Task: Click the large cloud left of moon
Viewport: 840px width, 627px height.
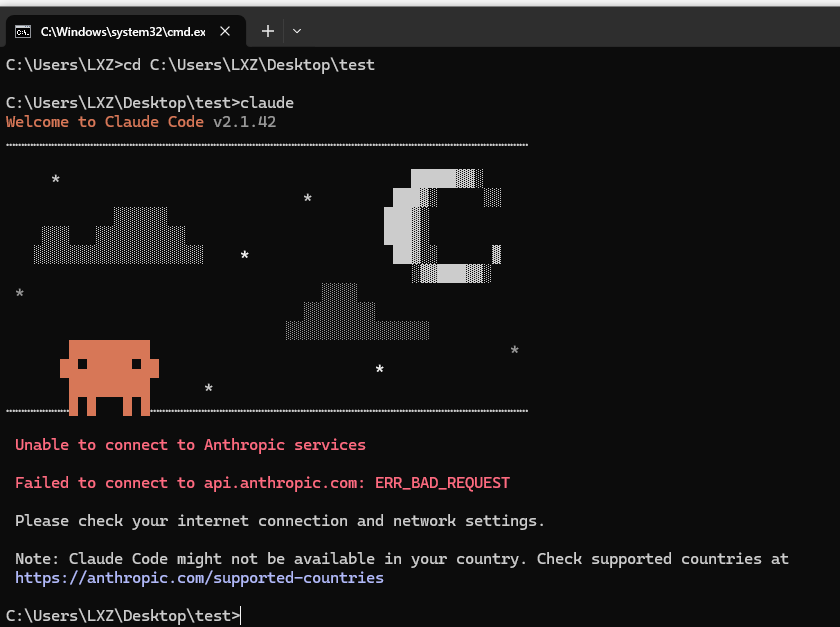Action: (120, 239)
